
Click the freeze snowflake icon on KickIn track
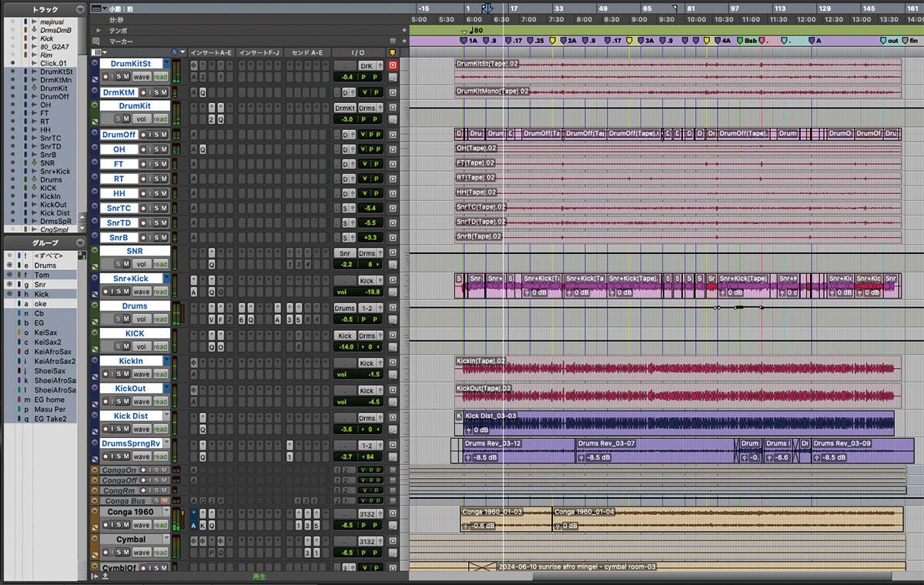(x=193, y=363)
